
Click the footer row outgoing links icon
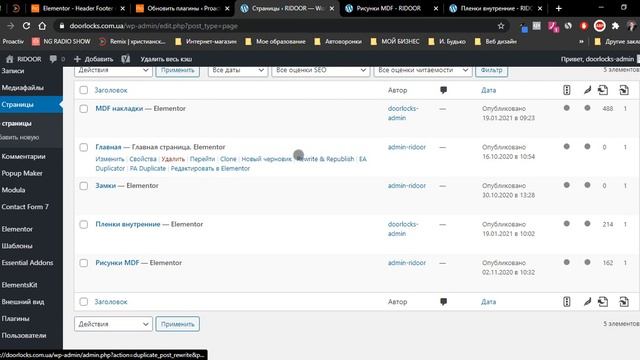(603, 302)
